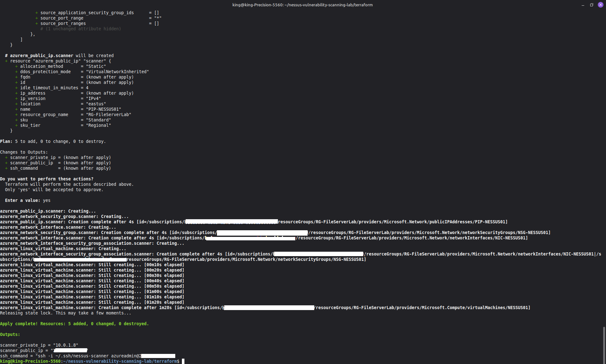Click the '# (1 unchanged attribute hidden)' comment

click(81, 29)
